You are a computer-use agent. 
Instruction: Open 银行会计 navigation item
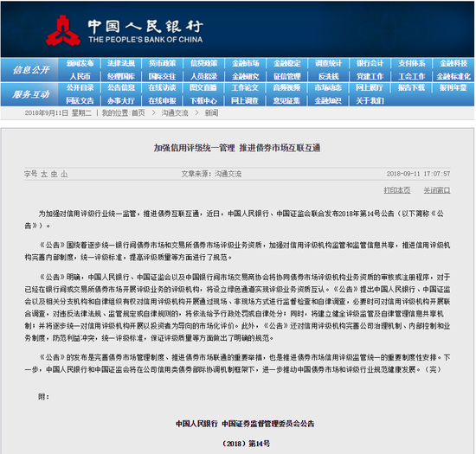(370, 63)
